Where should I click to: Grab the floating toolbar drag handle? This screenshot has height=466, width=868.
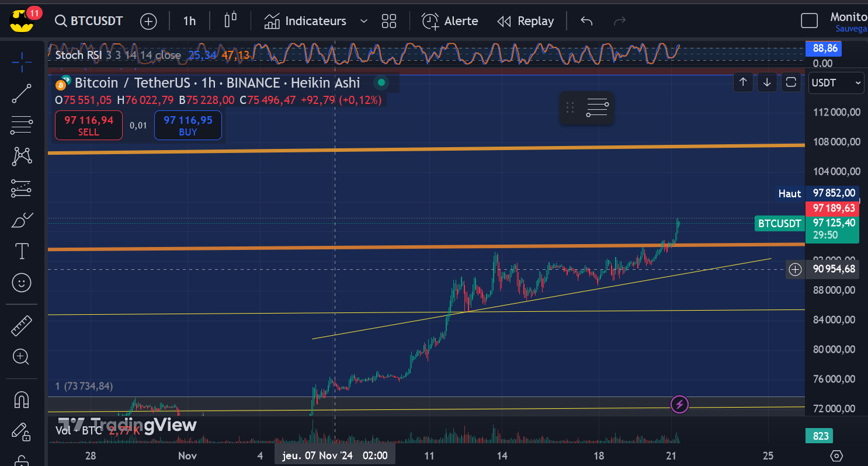point(570,108)
